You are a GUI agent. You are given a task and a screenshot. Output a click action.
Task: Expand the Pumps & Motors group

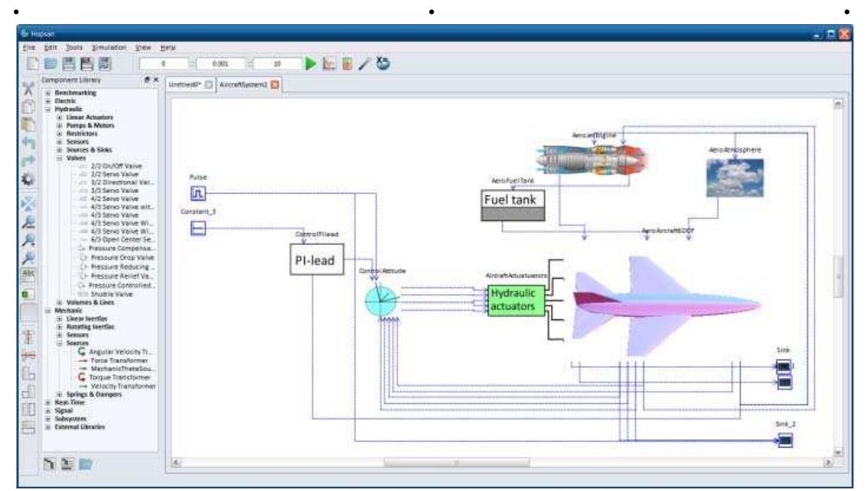(x=60, y=125)
